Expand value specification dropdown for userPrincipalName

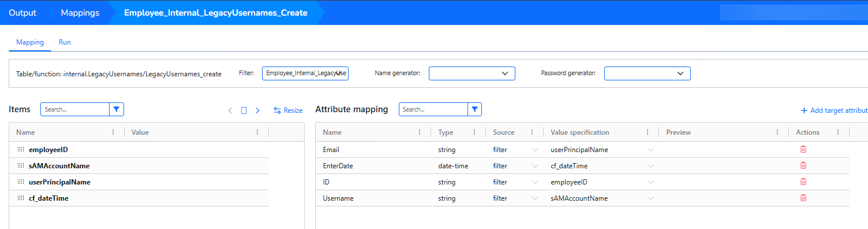651,150
